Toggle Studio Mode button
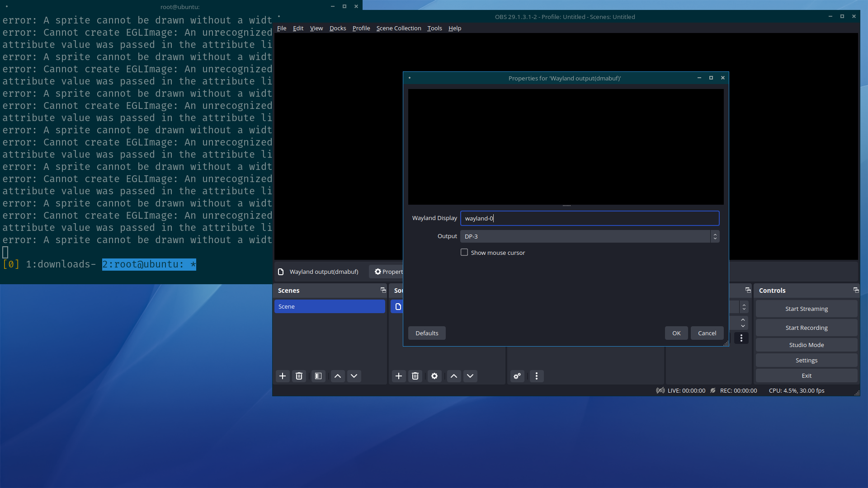This screenshot has width=868, height=488. click(807, 345)
